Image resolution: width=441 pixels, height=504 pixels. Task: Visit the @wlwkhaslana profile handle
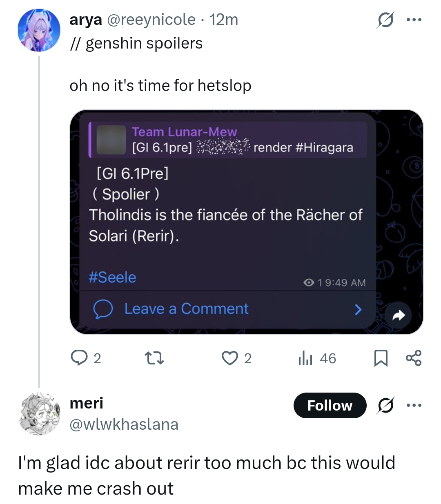(124, 424)
